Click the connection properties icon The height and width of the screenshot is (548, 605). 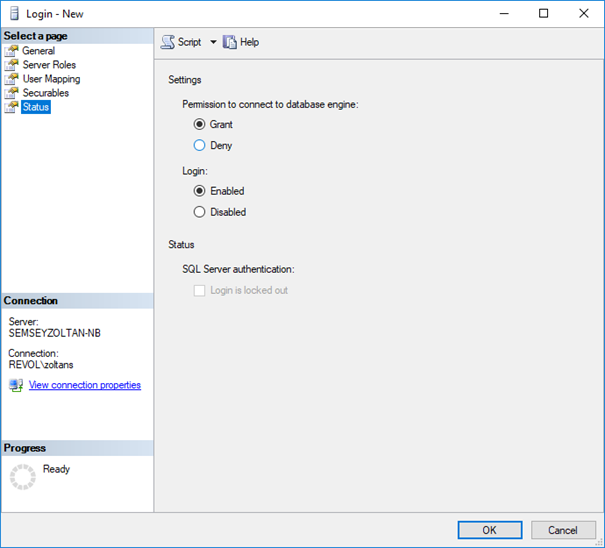click(x=15, y=385)
